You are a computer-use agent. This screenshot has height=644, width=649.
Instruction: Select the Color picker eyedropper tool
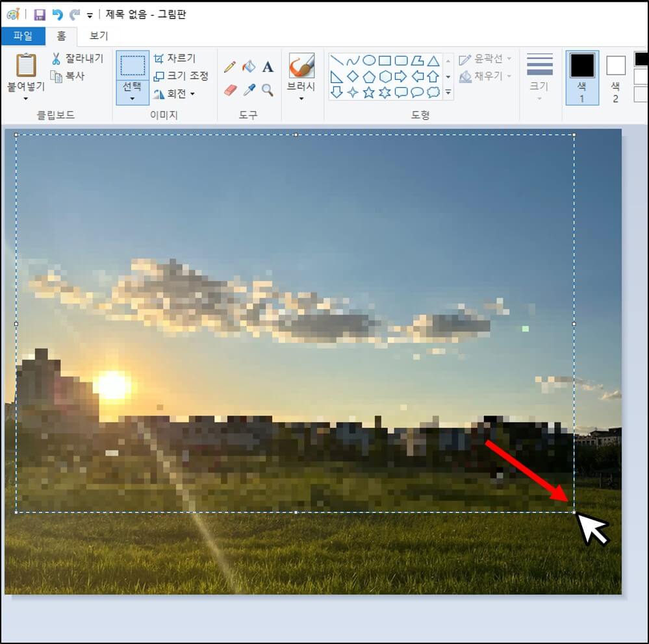pyautogui.click(x=249, y=90)
